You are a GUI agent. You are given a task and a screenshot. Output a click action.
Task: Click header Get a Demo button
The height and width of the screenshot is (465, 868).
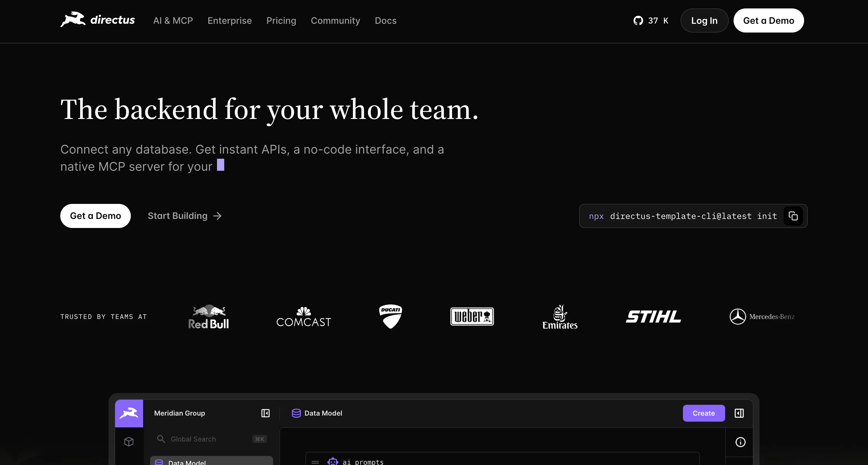769,20
